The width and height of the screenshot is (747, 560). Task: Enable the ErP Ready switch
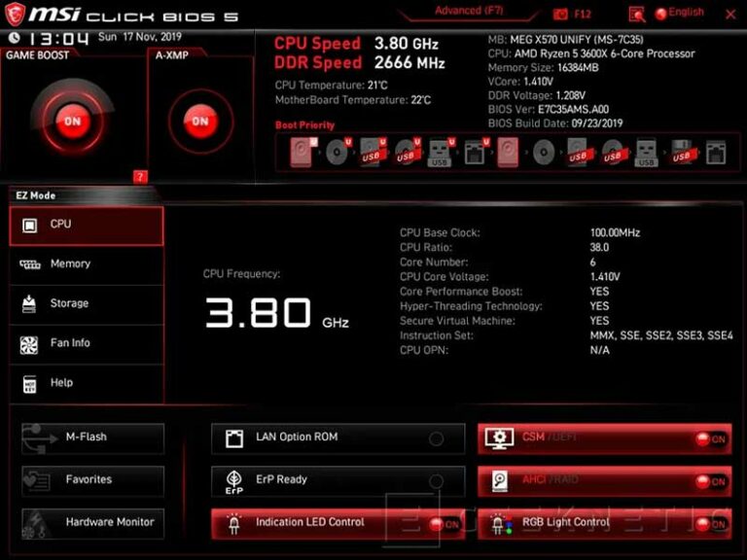point(436,480)
